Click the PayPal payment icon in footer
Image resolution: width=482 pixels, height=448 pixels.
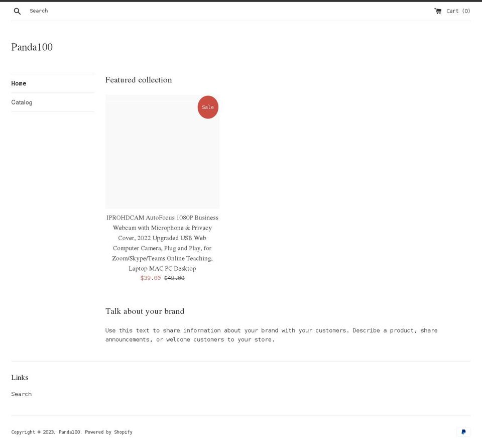463,432
